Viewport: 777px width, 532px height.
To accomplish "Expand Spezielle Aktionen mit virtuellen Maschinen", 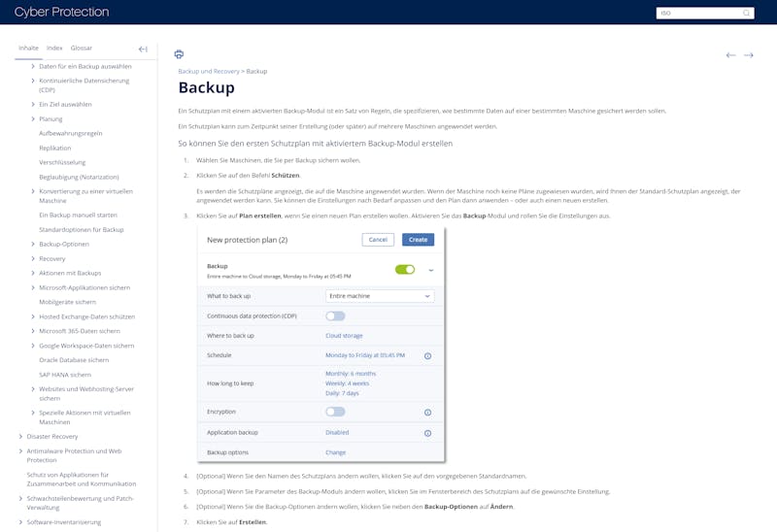I will pos(33,413).
